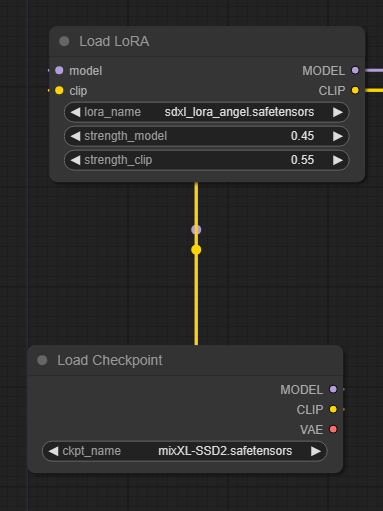383x511 pixels.
Task: Decrease strength_model with left arrow
Action: pyautogui.click(x=75, y=136)
